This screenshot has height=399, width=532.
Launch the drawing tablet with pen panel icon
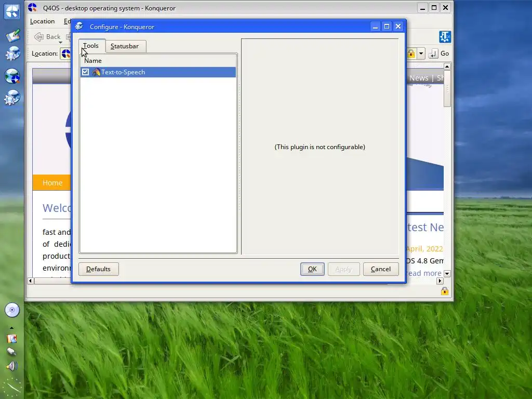tap(12, 35)
